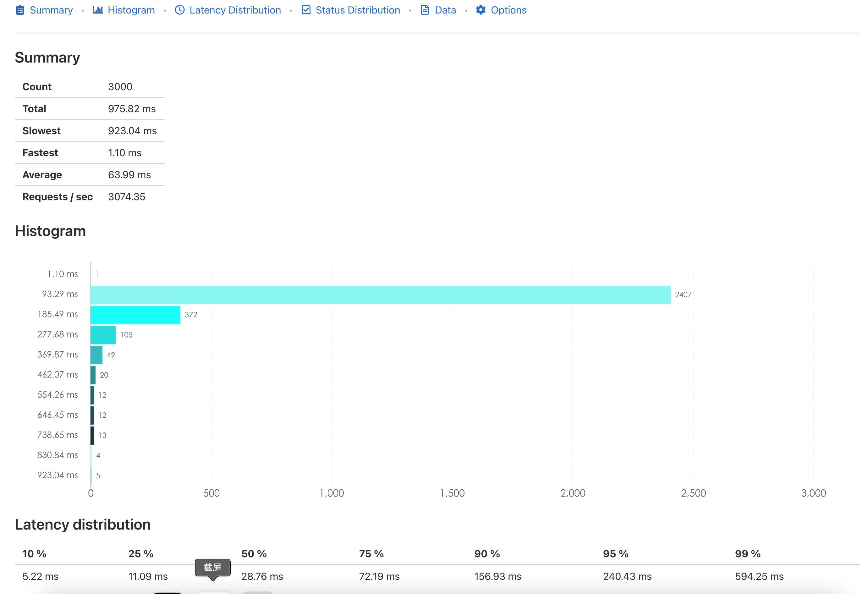Click the Options gear icon
868x594 pixels.
(481, 10)
